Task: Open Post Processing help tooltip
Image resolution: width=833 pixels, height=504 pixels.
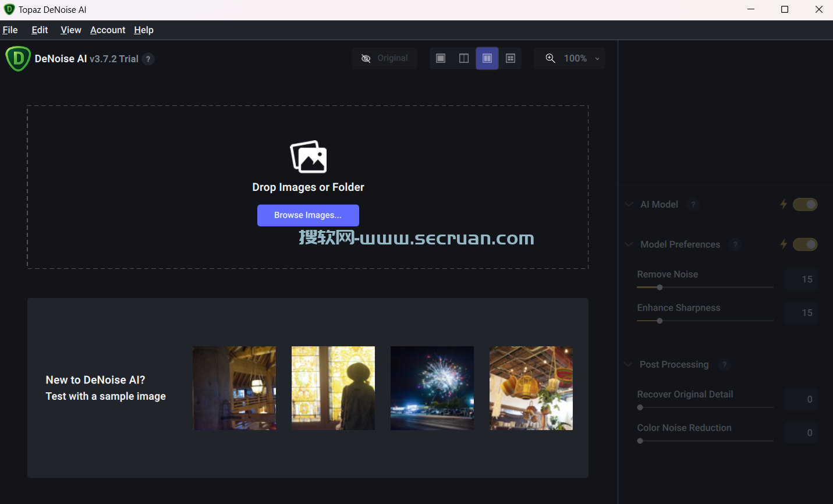Action: click(x=724, y=364)
